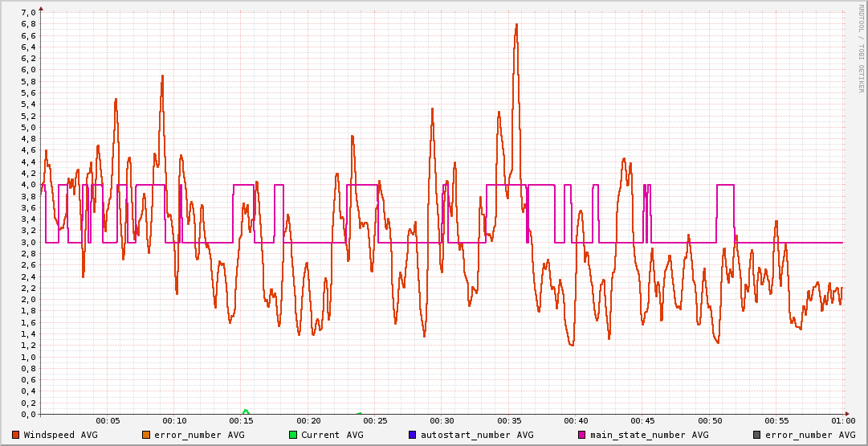Click the 0,0 value on Y-axis
The image size is (868, 446).
click(x=28, y=414)
